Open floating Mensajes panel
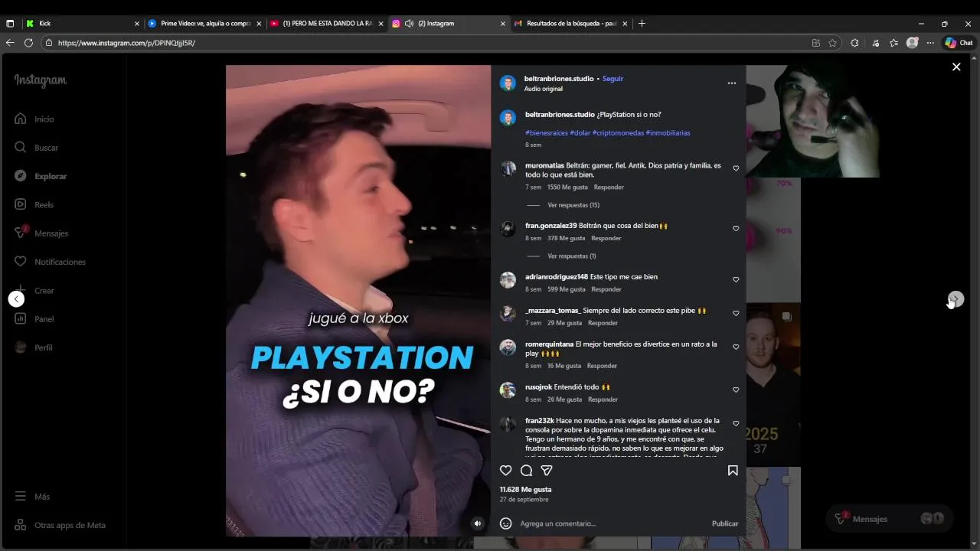 click(889, 519)
